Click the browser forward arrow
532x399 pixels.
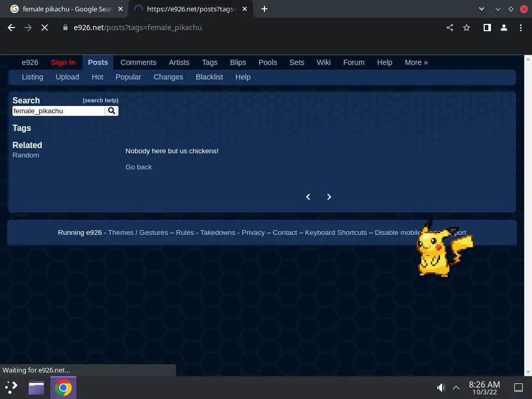coord(28,28)
